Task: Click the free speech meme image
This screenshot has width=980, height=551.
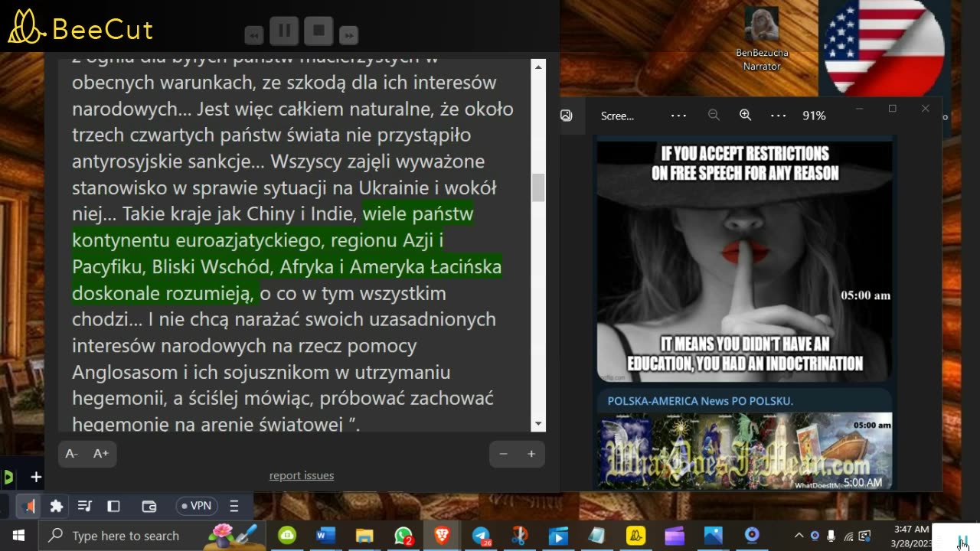Action: [x=744, y=260]
